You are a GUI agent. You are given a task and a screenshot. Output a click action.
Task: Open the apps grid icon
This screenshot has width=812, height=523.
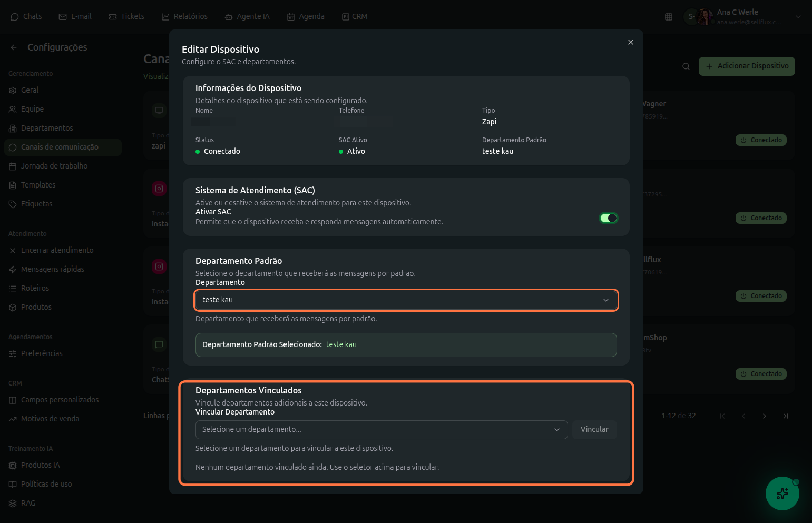tap(668, 17)
